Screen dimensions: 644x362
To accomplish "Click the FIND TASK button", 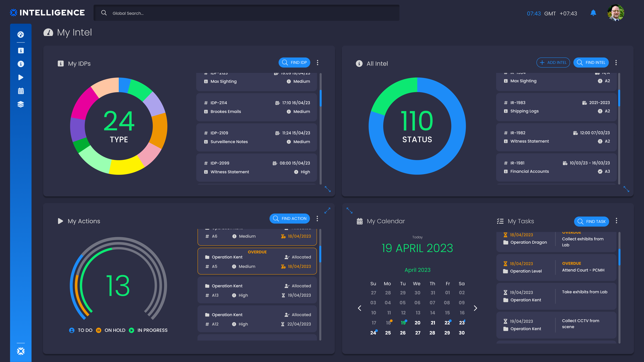I will [x=592, y=221].
